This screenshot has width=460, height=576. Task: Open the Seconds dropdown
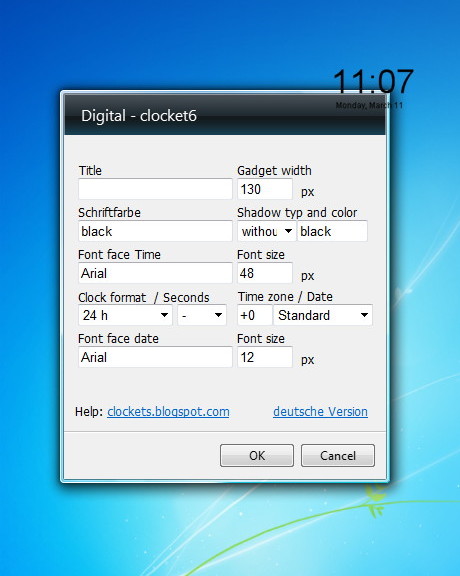click(x=202, y=315)
